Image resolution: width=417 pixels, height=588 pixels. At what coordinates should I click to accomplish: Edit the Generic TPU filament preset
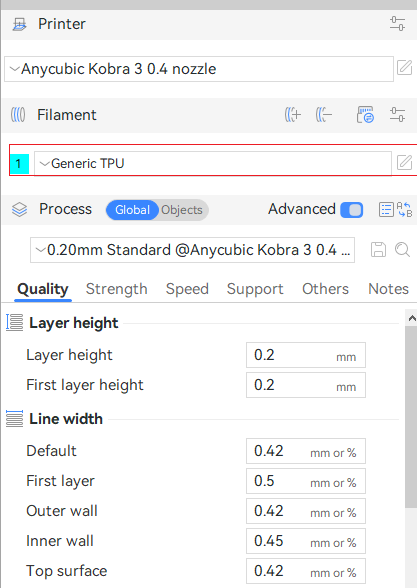point(404,163)
